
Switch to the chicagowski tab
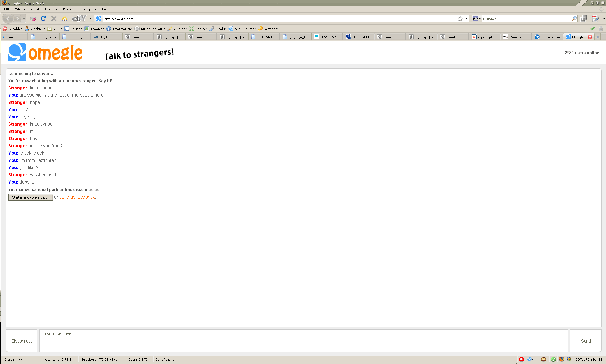(44, 37)
